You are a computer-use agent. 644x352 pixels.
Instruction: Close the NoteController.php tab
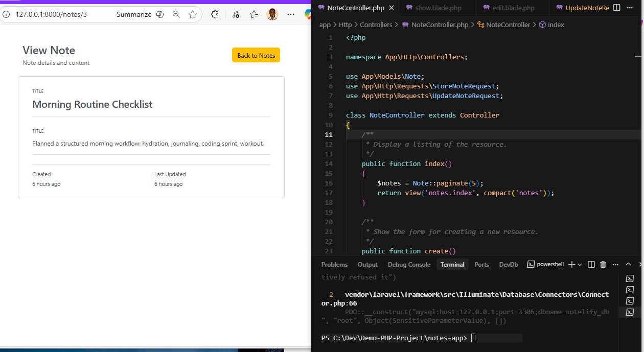[391, 8]
